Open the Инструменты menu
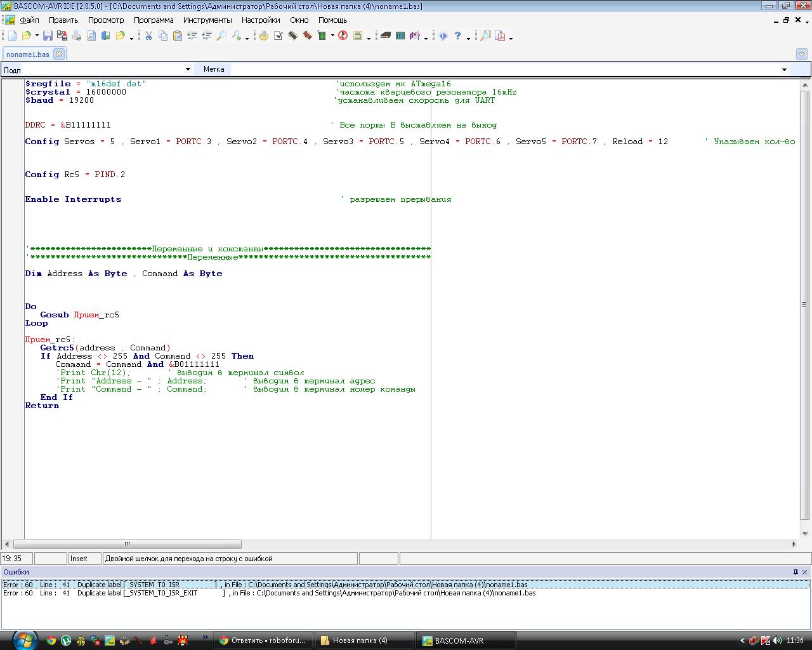Image resolution: width=812 pixels, height=650 pixels. pos(207,20)
